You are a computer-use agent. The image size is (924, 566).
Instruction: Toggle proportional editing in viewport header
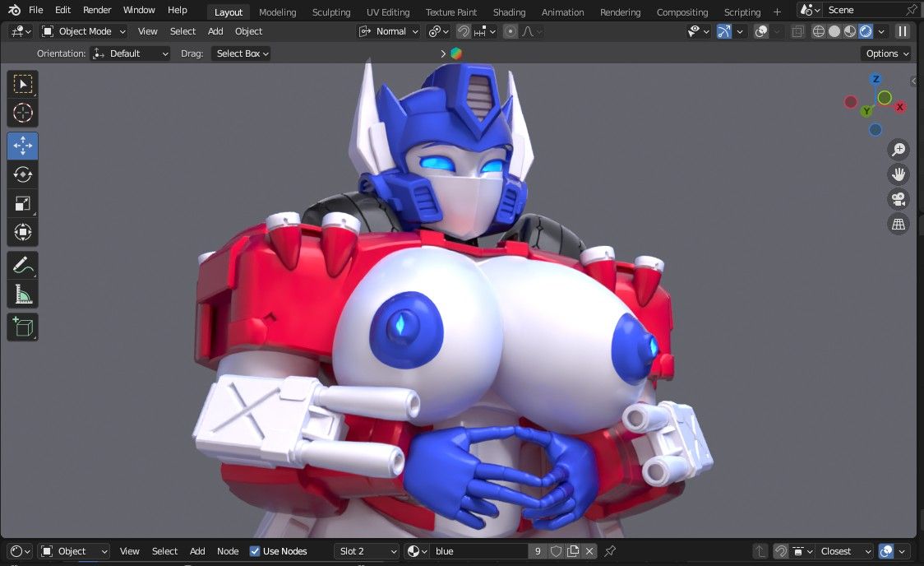511,31
